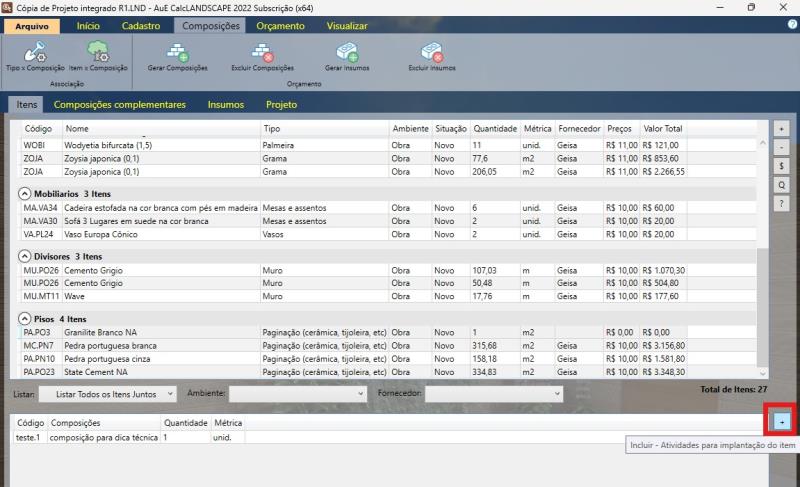Viewport: 800px width, 487px height.
Task: Click the question mark side button
Action: point(781,203)
